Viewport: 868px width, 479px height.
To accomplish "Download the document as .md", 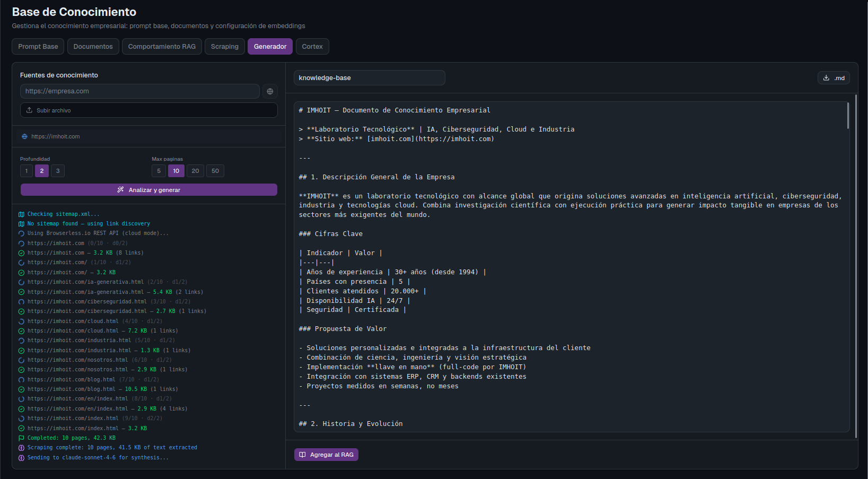I will pos(834,78).
